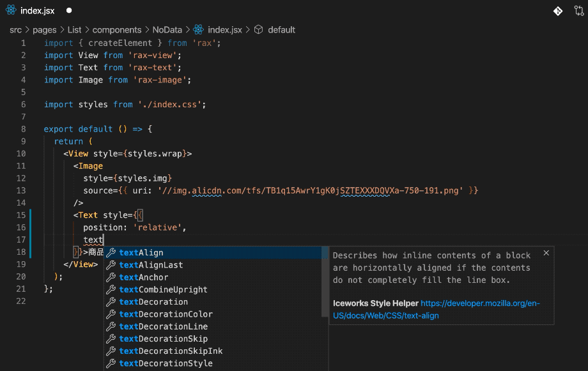Click the return keyword on line 9
588x371 pixels.
coord(68,141)
